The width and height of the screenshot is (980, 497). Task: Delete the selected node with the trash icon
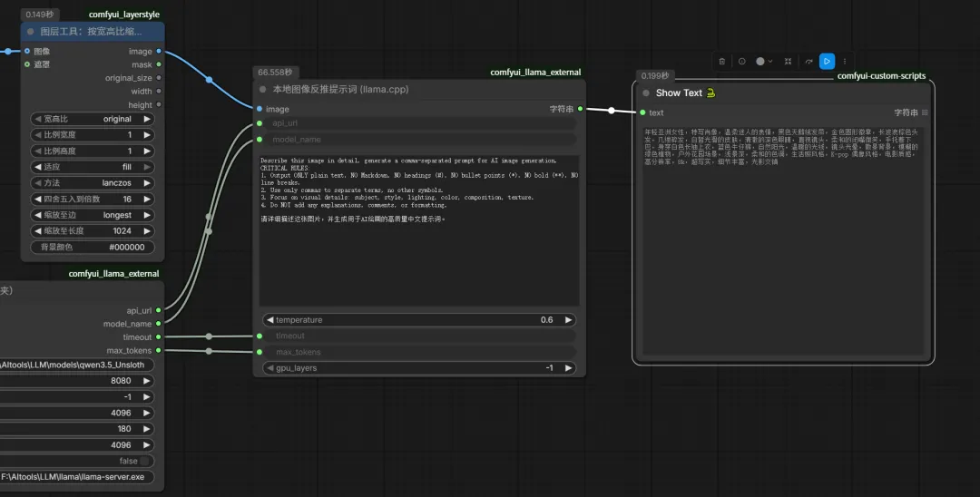click(x=722, y=61)
